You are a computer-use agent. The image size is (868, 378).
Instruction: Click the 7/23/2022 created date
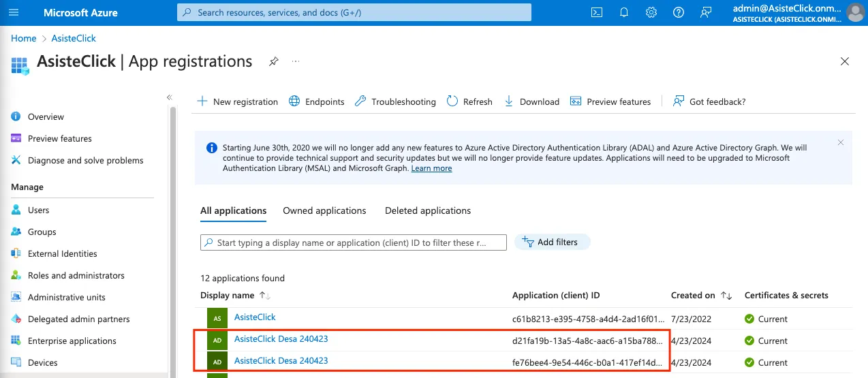pos(691,319)
